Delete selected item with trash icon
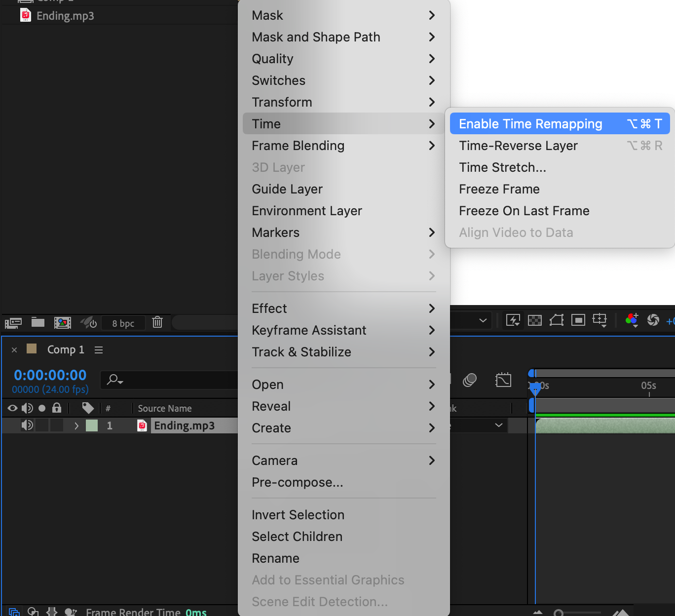Viewport: 675px width, 616px height. 157,322
